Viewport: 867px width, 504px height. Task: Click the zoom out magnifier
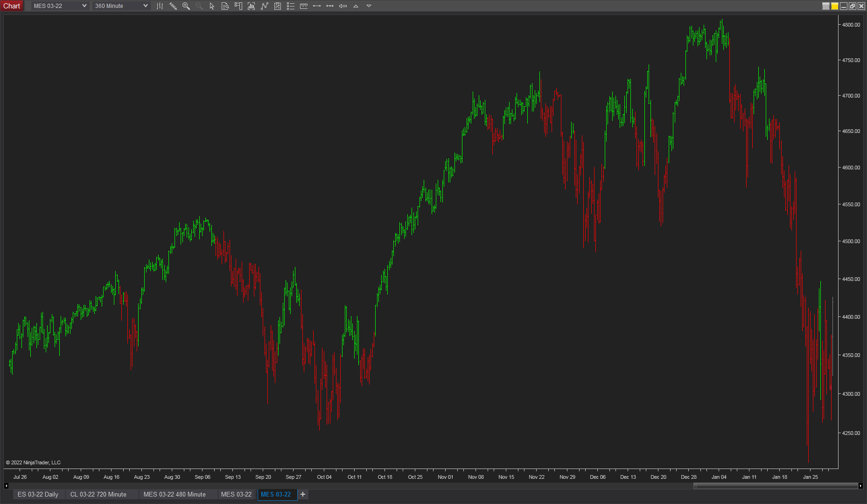coord(199,6)
